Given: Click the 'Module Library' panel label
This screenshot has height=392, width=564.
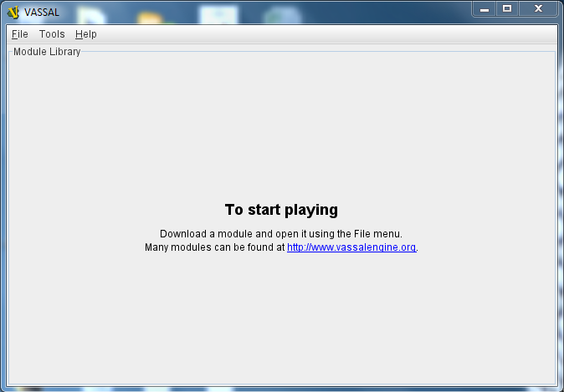Looking at the screenshot, I should 47,52.
